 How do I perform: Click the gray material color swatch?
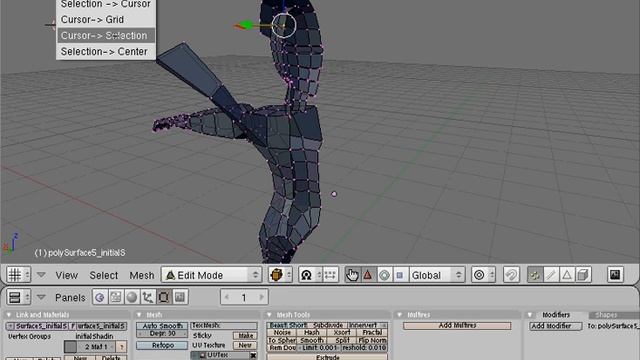coord(70,347)
